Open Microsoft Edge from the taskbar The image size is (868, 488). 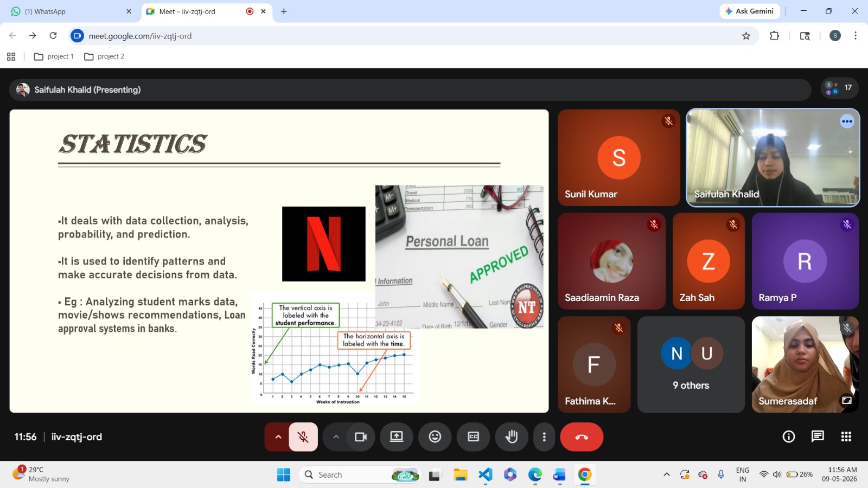(x=535, y=475)
